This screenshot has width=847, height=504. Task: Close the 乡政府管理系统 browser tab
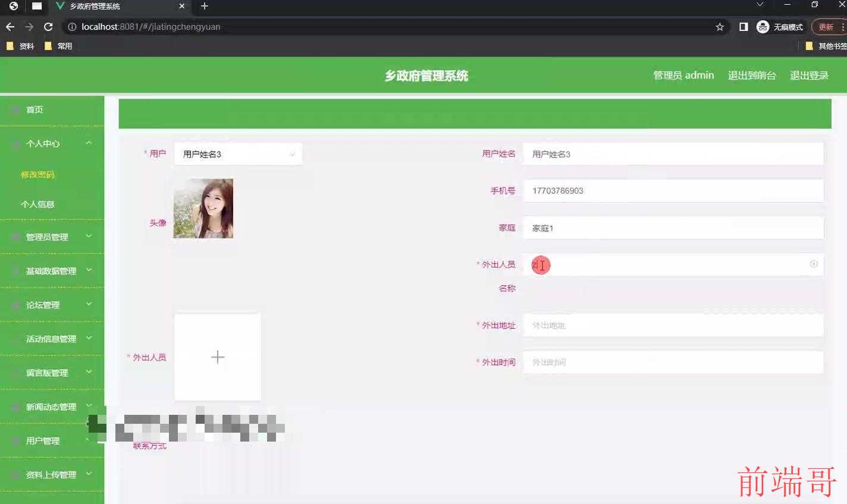pos(182,6)
